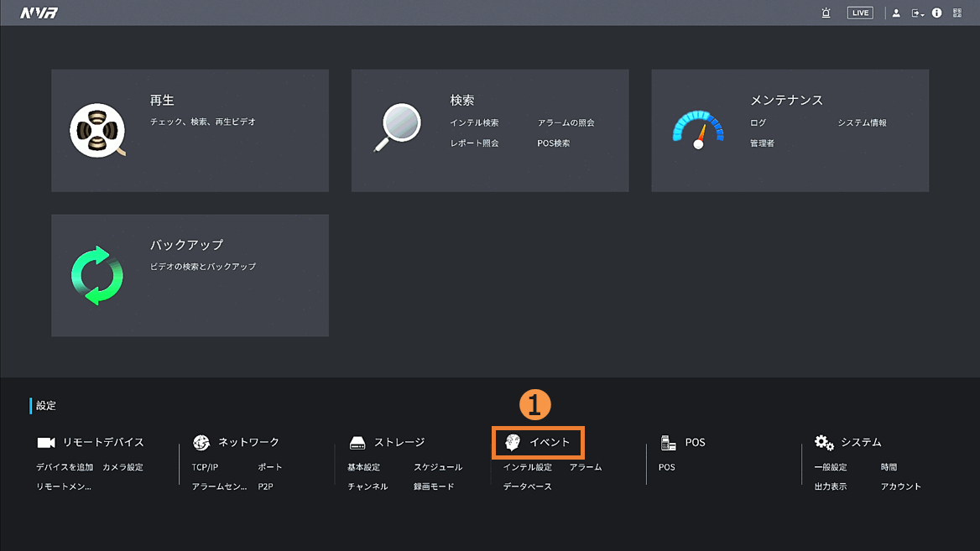Open アラームの照会 alarm query

566,123
